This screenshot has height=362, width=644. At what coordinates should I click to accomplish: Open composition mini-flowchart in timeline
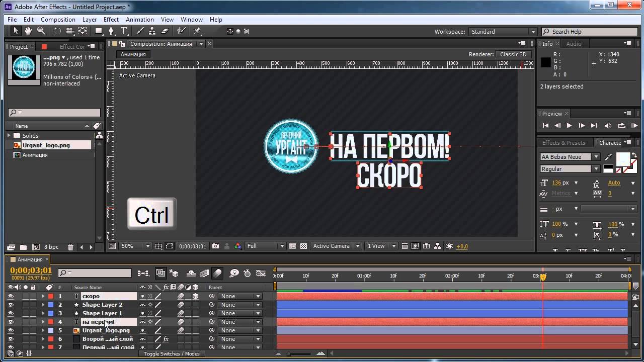pyautogui.click(x=143, y=273)
